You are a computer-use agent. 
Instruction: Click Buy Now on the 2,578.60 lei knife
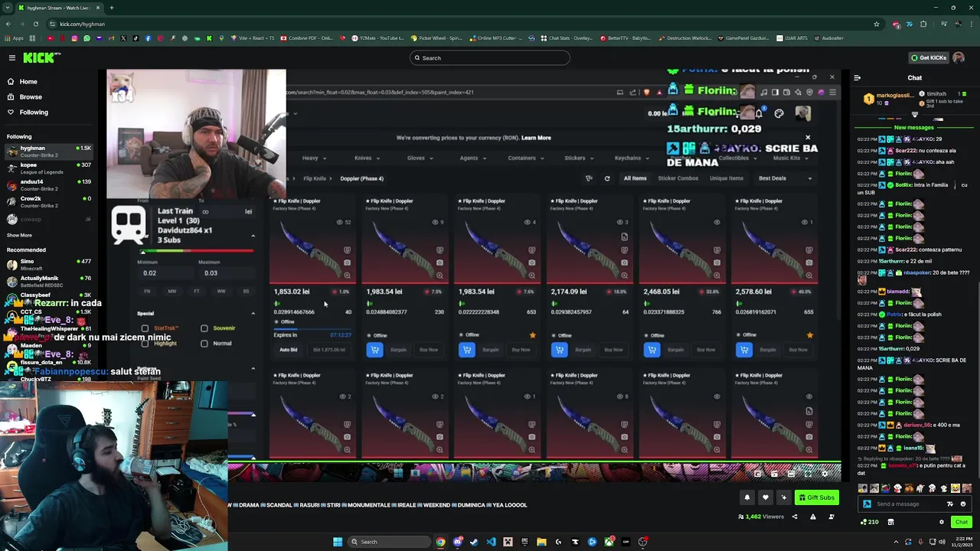[799, 350]
